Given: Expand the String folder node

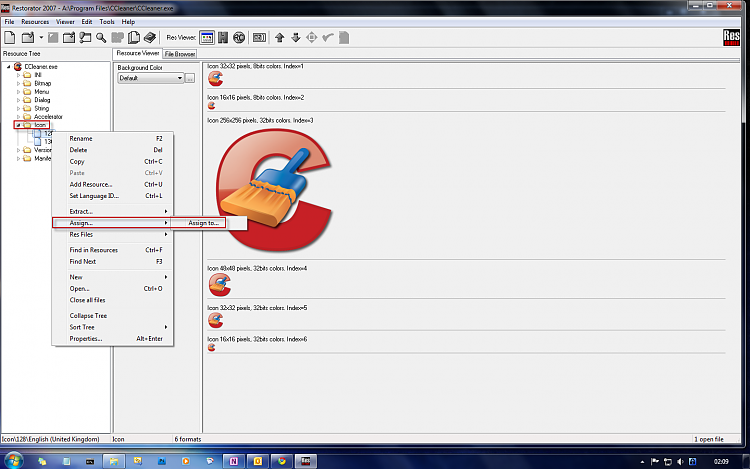Looking at the screenshot, I should (x=19, y=109).
